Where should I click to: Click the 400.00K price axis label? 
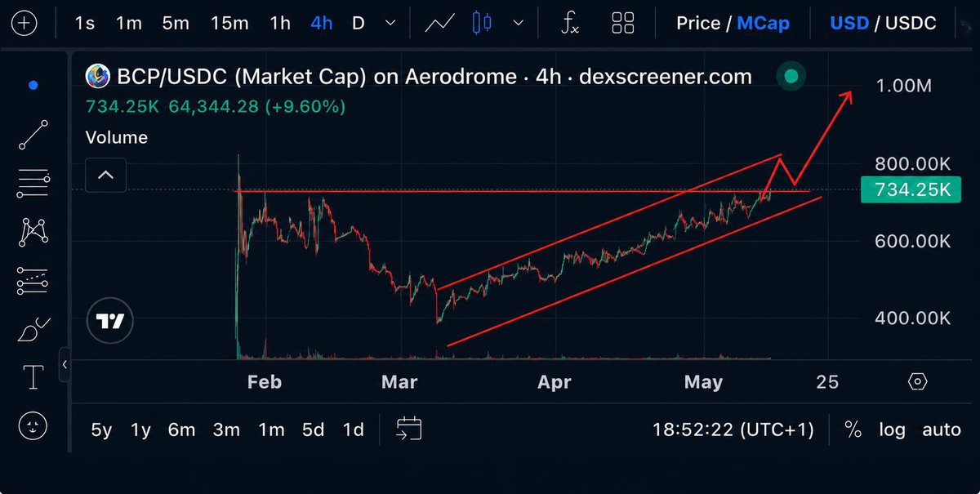coord(912,318)
